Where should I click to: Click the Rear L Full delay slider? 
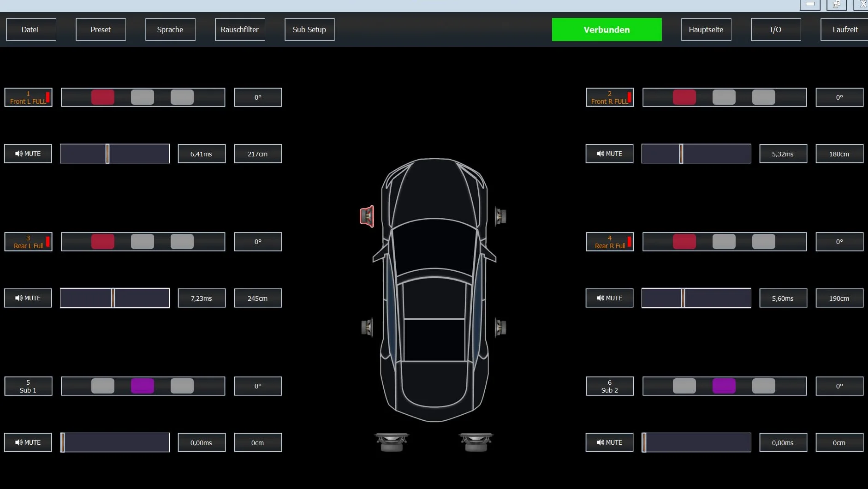115,298
